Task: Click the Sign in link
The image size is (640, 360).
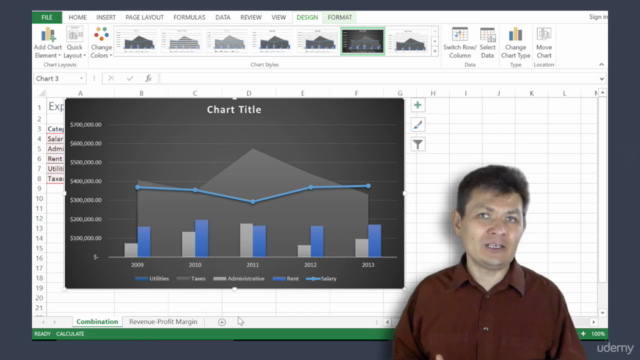Action: pyautogui.click(x=598, y=17)
